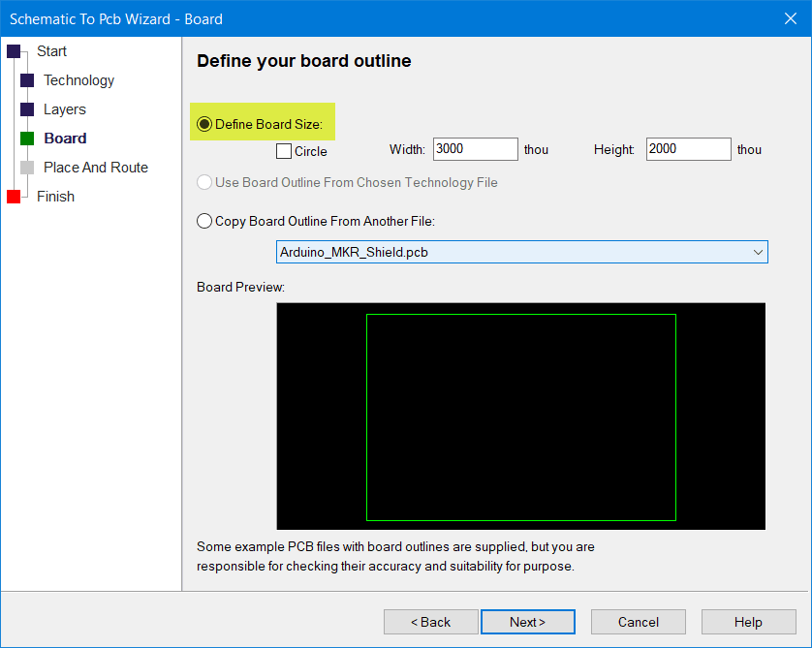Click the red Finish step icon
This screenshot has height=648, width=812.
pos(14,197)
